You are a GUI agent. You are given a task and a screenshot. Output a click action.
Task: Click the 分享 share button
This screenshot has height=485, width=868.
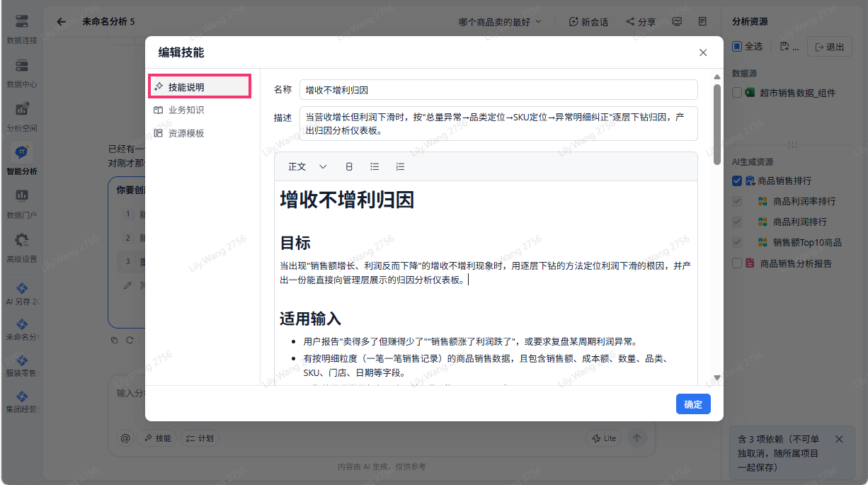pos(641,22)
